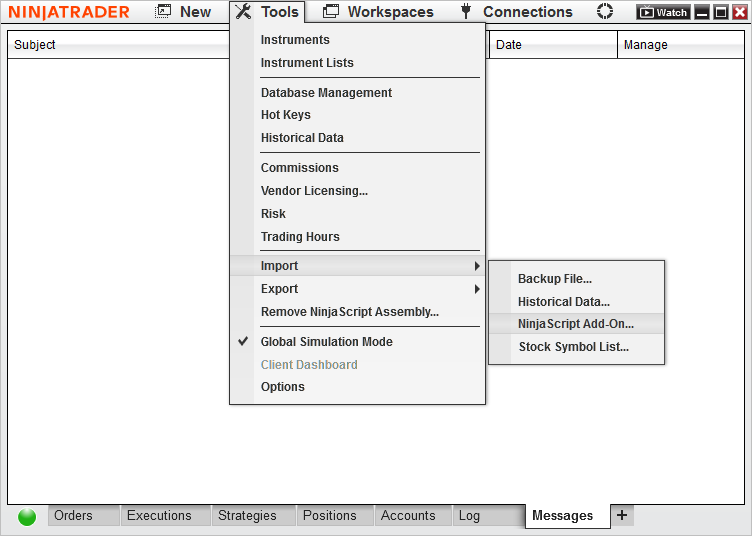Click the circular help ring icon
Viewport: 752px width, 536px height.
[x=605, y=12]
